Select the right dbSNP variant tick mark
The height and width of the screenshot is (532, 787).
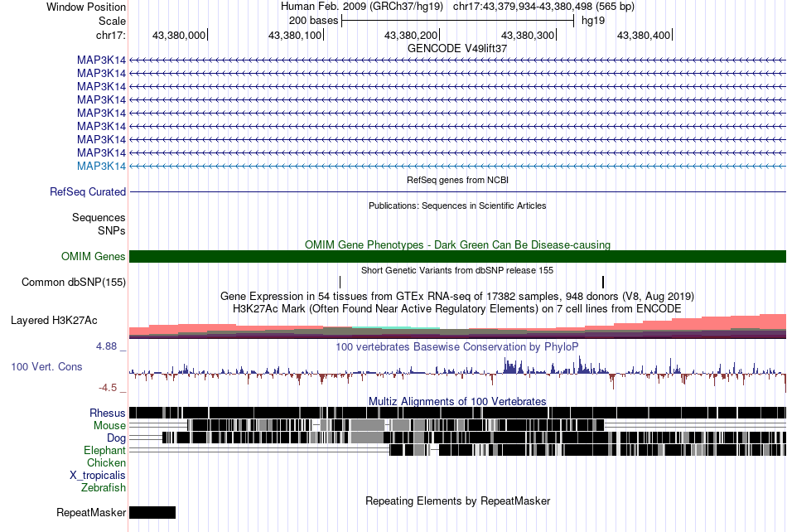(603, 282)
